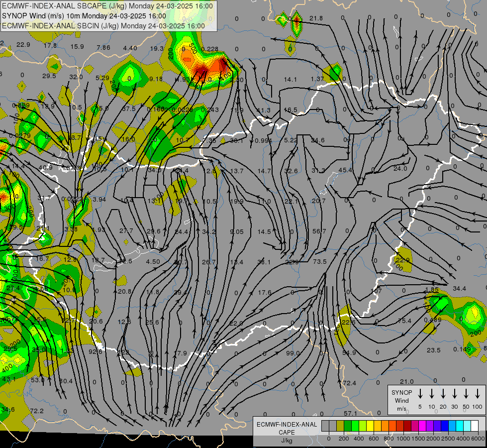Image resolution: width=487 pixels, height=448 pixels.
Task: Click the map value '1.37'
Action: point(317,79)
